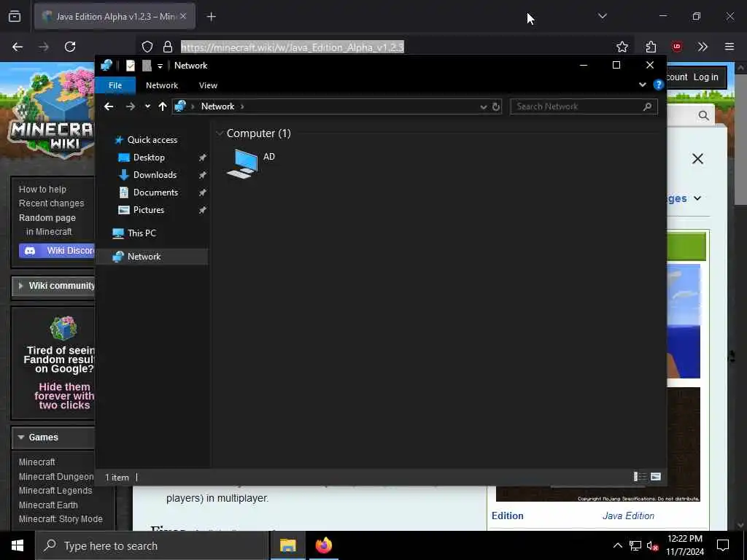Click the site padlock icon
Image resolution: width=747 pixels, height=560 pixels.
pos(167,47)
